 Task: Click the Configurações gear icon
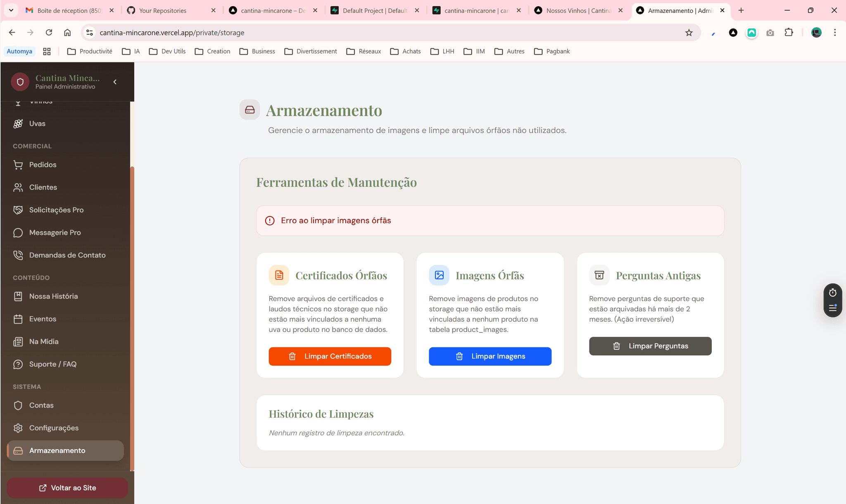point(18,428)
